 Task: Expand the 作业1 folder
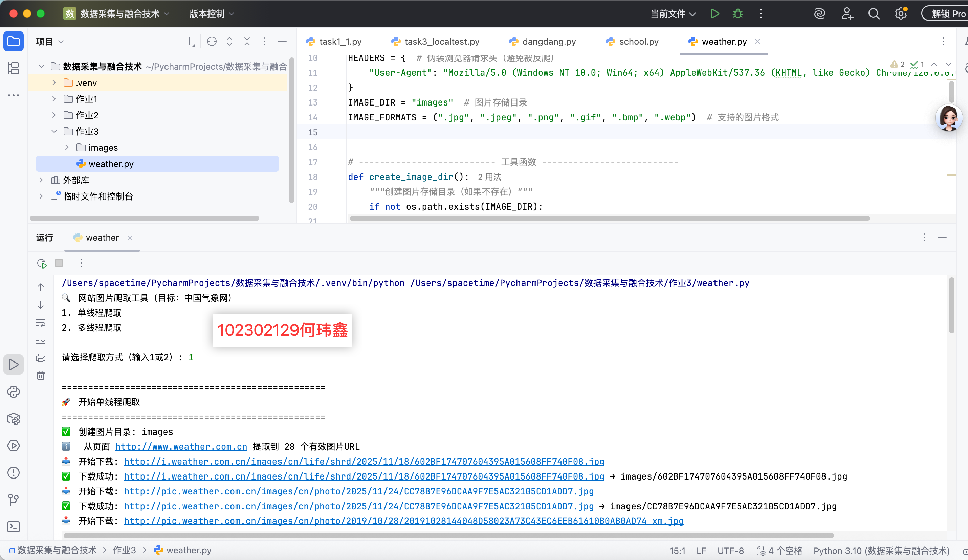point(54,99)
